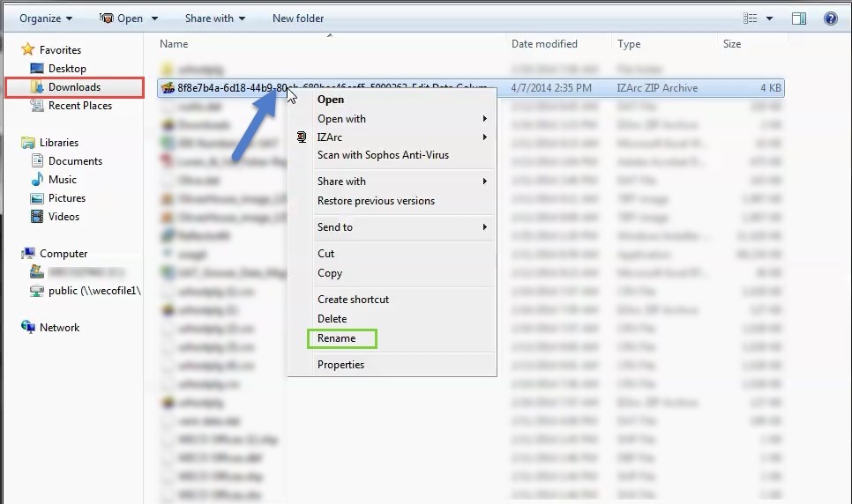Expand the context menu Share with arrow

point(485,181)
